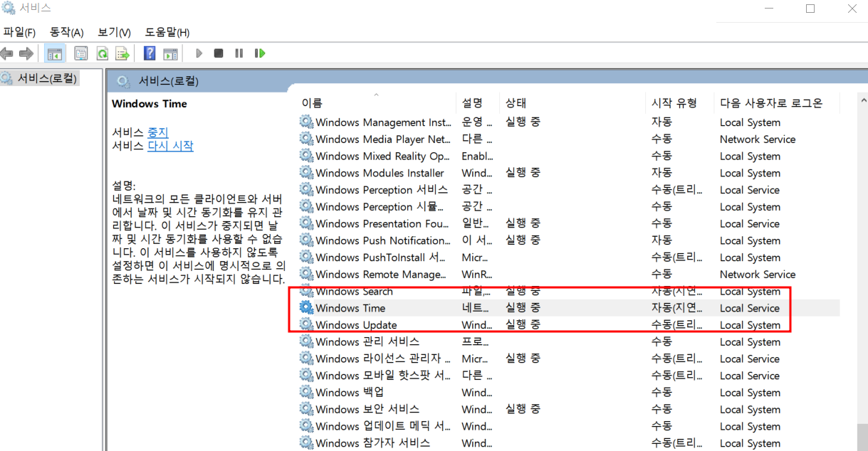The height and width of the screenshot is (451, 868).
Task: Click the gear icon next to Windows 보안 서비스
Action: (x=306, y=410)
